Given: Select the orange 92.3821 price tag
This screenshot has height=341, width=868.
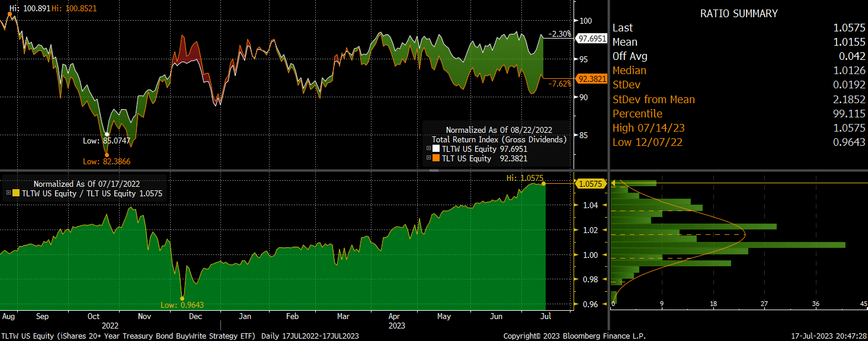Looking at the screenshot, I should click(592, 78).
